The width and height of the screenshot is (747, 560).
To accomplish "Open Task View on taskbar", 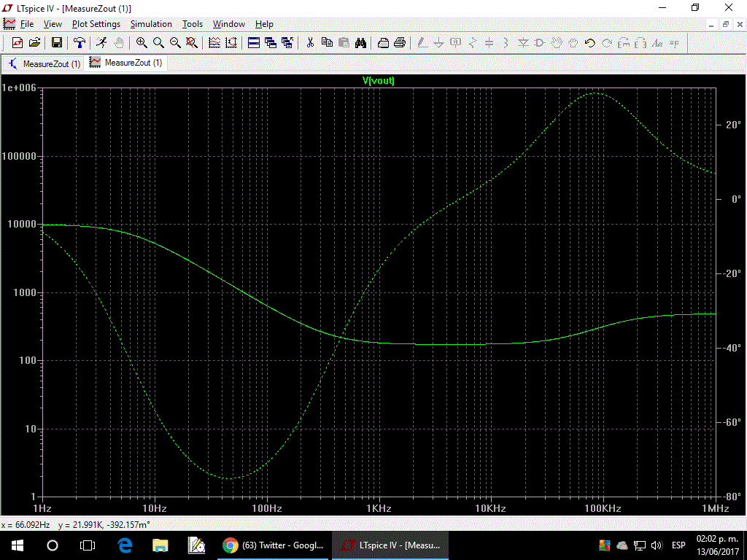I will [x=88, y=545].
